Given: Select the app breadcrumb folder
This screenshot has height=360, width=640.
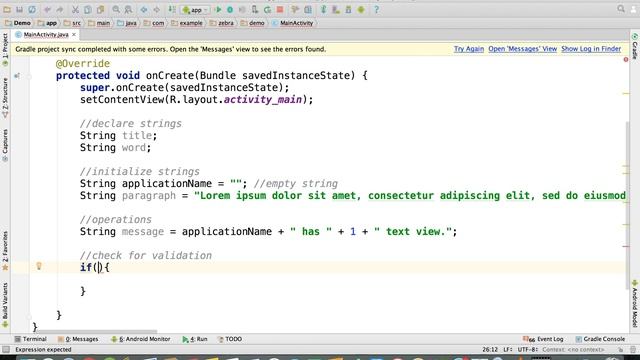Looking at the screenshot, I should (x=47, y=23).
